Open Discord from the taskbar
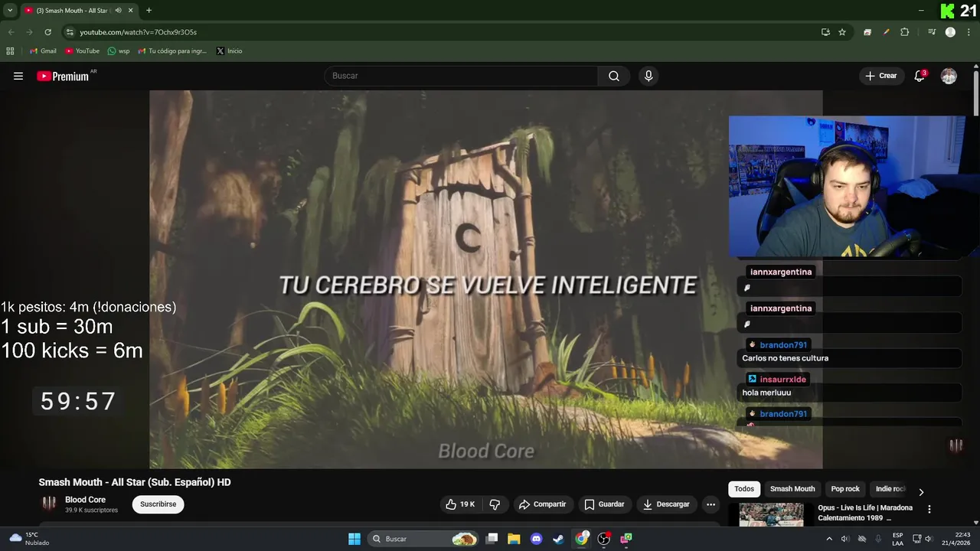980x551 pixels. tap(536, 539)
